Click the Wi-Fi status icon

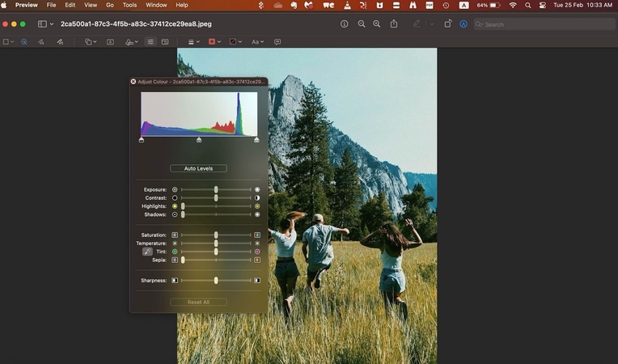[513, 5]
